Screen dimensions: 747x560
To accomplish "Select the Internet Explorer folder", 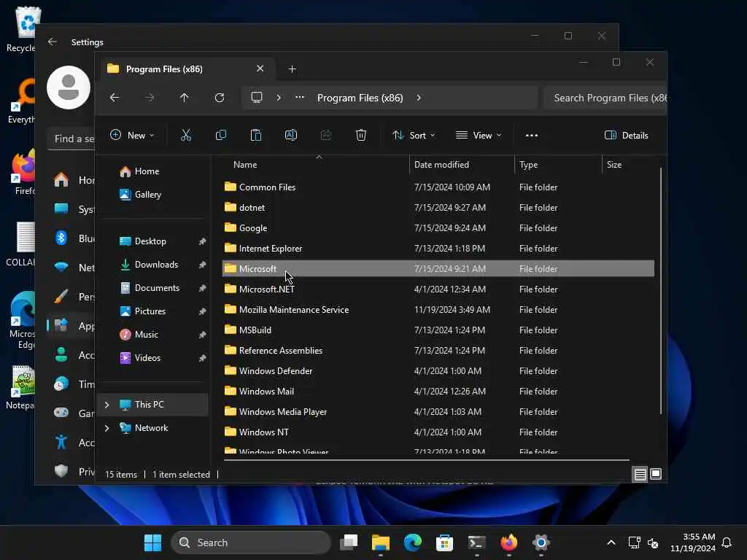I will click(x=438, y=249).
